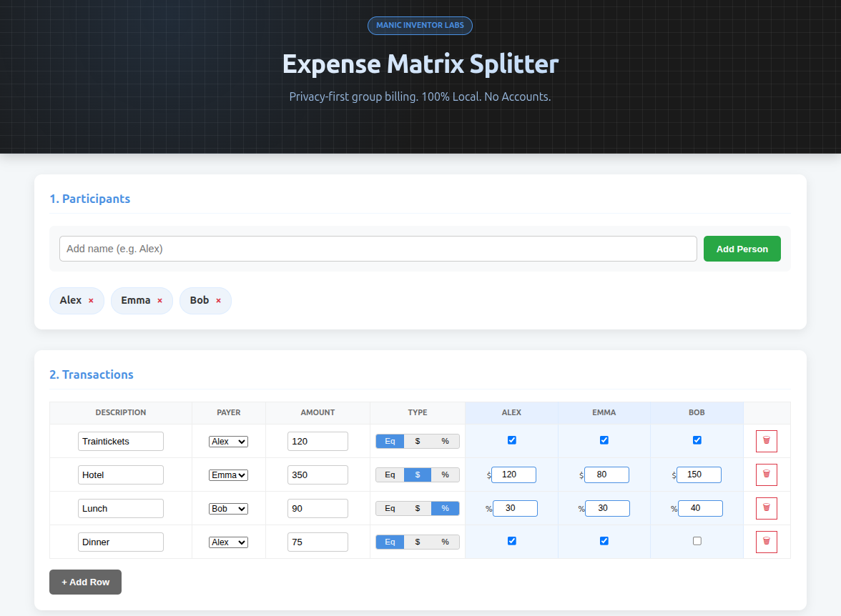Switch Traintickets split type to percent
This screenshot has width=841, height=616.
(445, 441)
